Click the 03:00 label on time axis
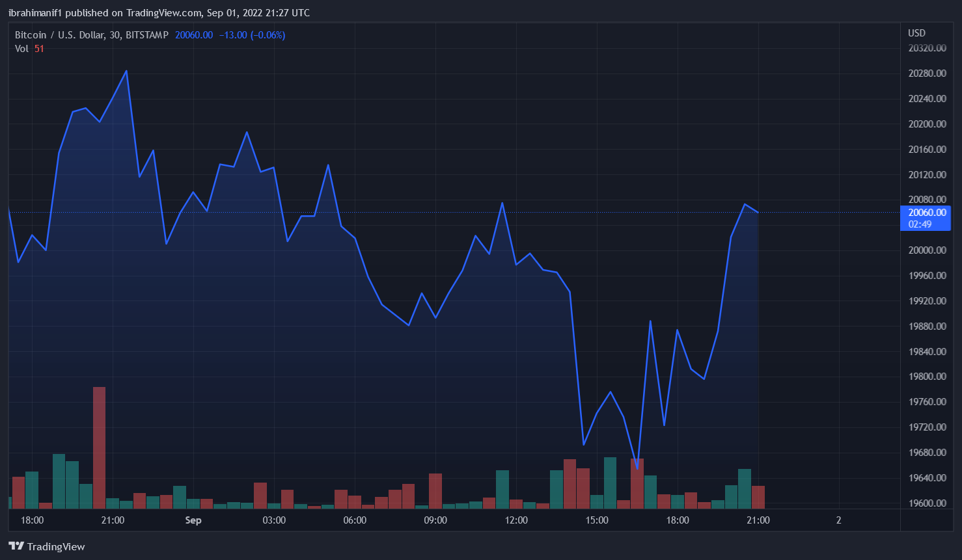 [x=274, y=520]
